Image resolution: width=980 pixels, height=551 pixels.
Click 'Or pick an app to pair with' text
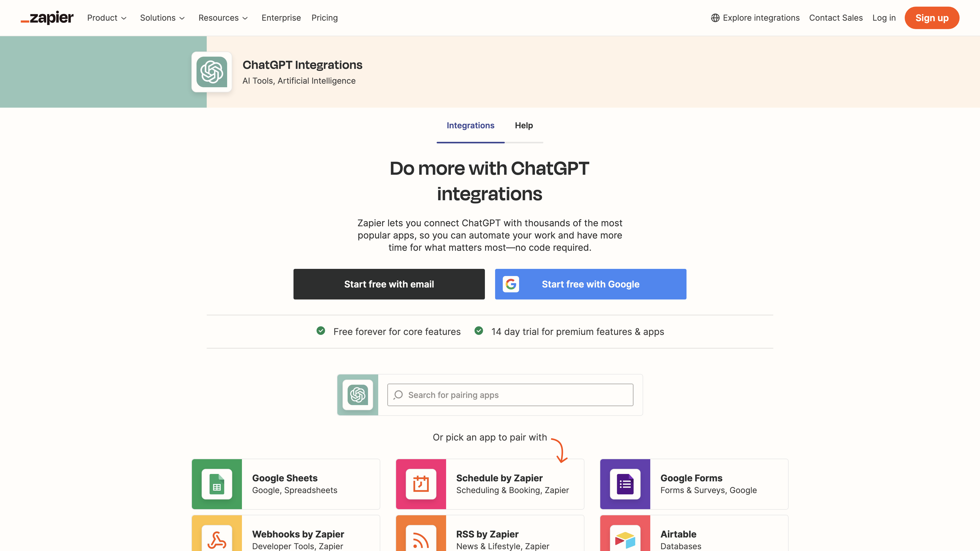click(490, 437)
